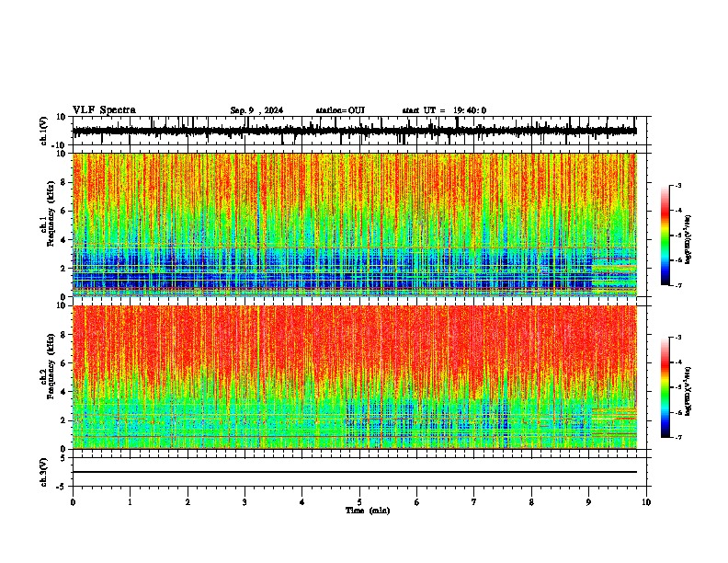This screenshot has width=728, height=563.
Task: Click the "start UT = 19:40:0" text
Action: click(444, 110)
